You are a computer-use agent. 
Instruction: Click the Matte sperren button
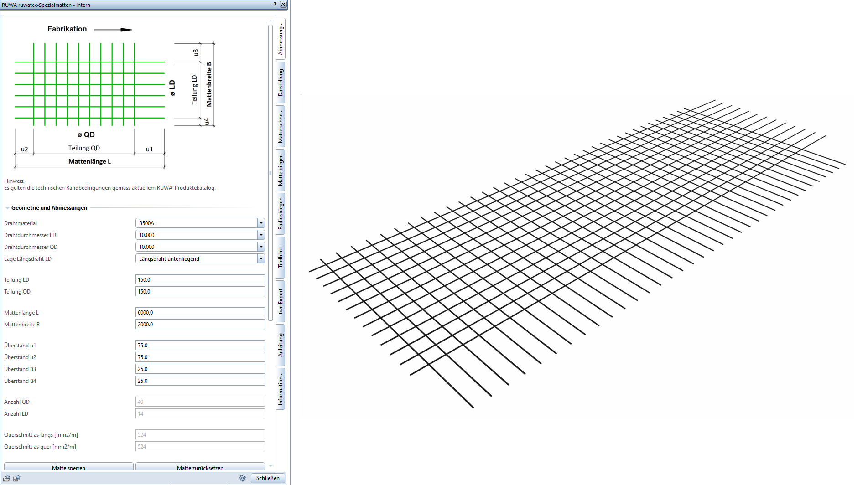click(x=68, y=467)
